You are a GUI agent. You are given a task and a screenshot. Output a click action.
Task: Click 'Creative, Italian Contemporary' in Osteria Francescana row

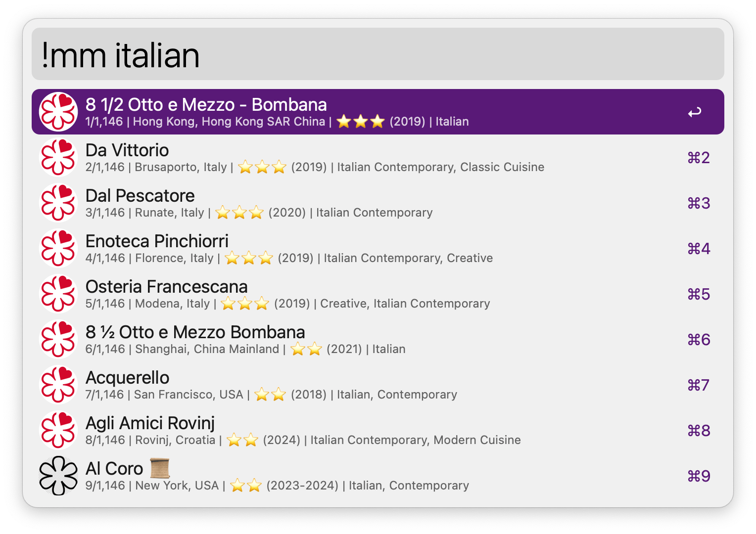tap(405, 304)
